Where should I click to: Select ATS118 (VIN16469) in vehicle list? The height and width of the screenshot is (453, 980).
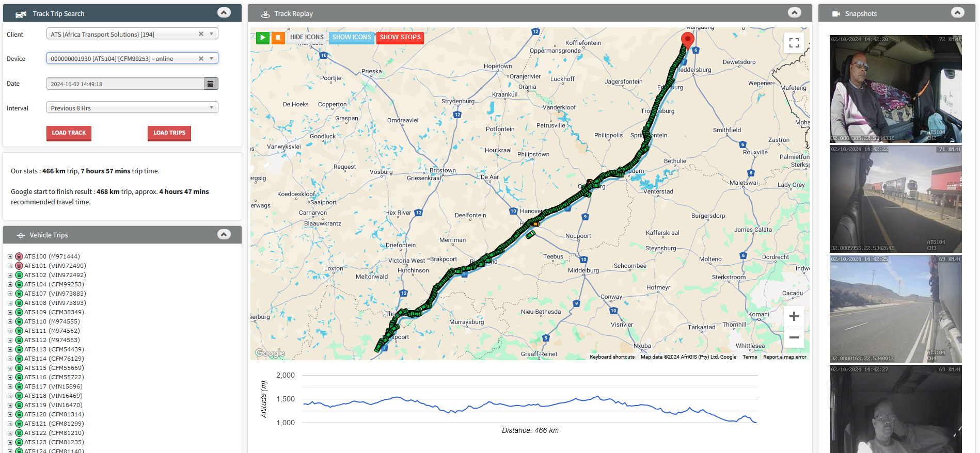click(53, 396)
